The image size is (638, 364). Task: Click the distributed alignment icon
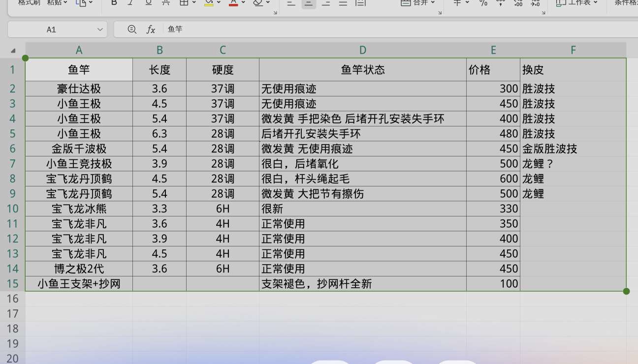pyautogui.click(x=361, y=2)
